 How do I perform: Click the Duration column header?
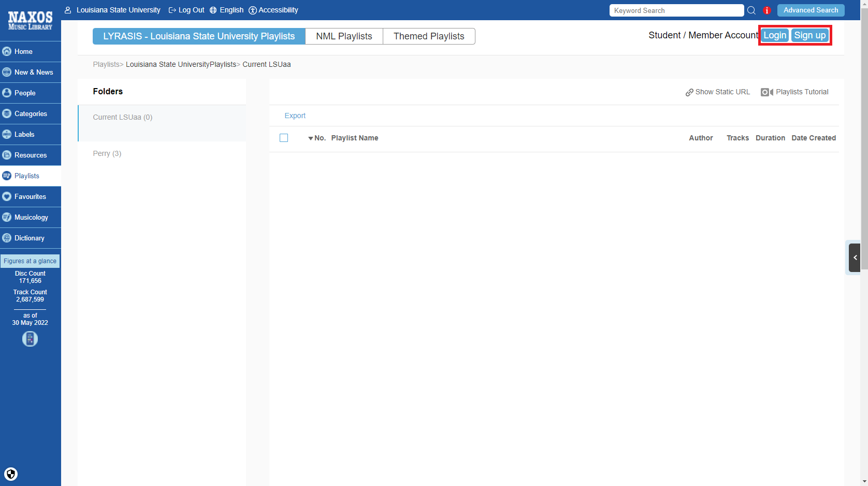pos(770,138)
